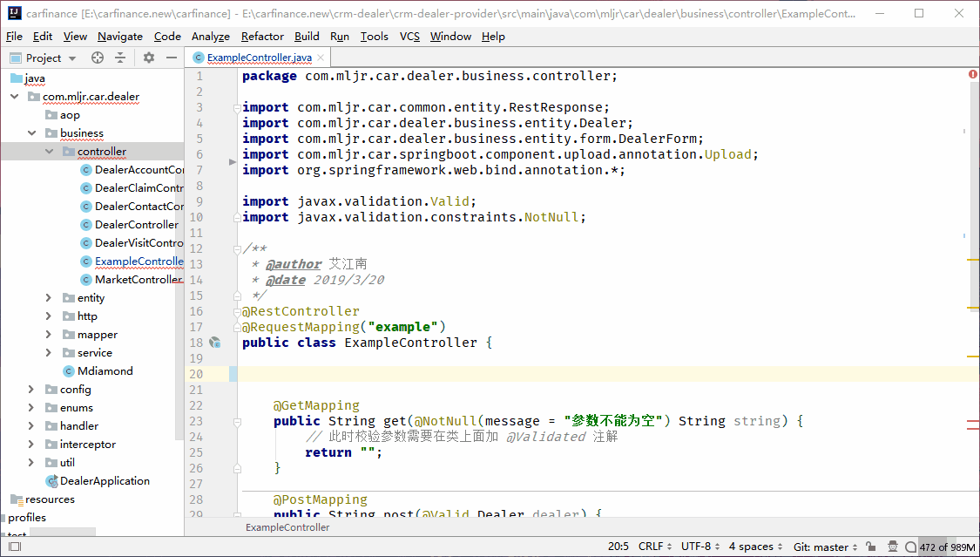Click the locate-in-project target icon

pyautogui.click(x=98, y=58)
